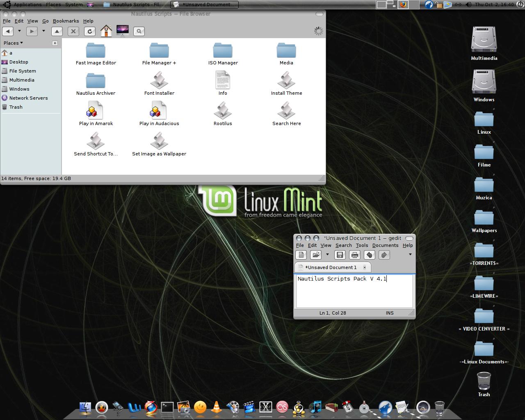Open a file in gedit toolbar

click(315, 255)
